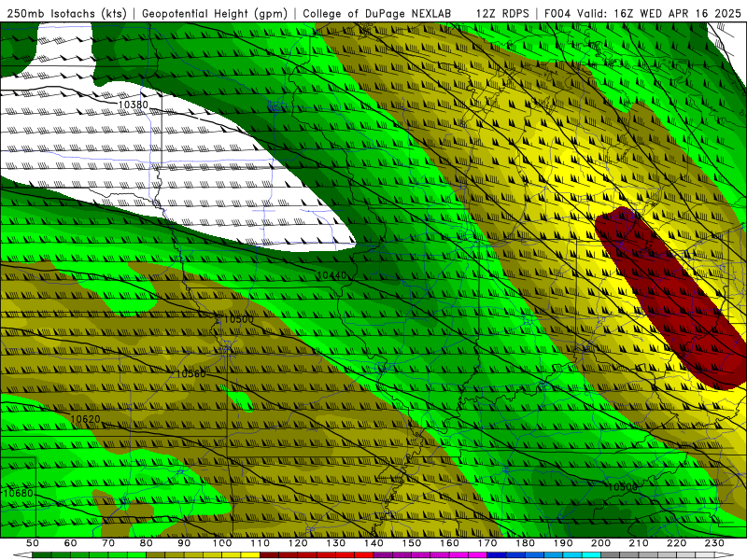Screen dimensions: 747x560
Task: Click the '250mb Isotachs (kts)' title text
Action: (66, 13)
